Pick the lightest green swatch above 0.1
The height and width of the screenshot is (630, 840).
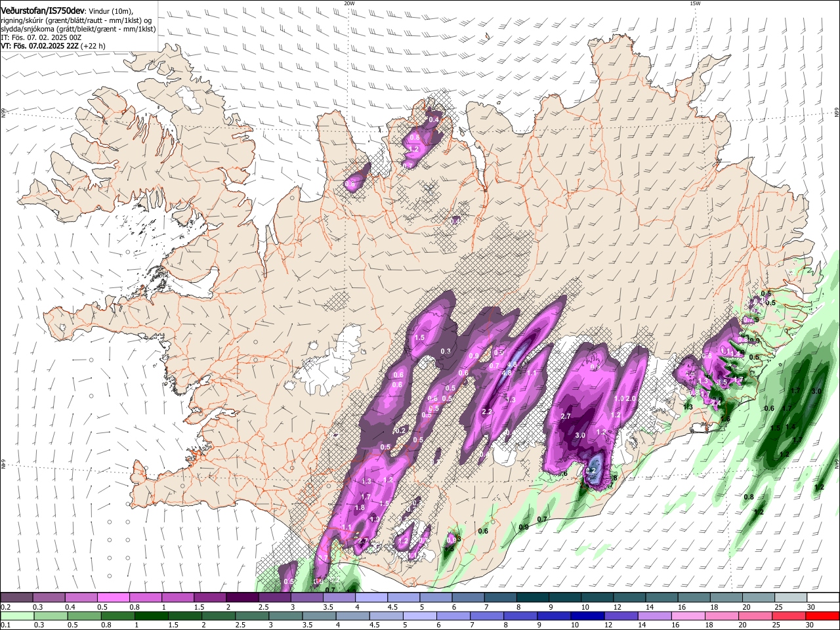[x=17, y=616]
